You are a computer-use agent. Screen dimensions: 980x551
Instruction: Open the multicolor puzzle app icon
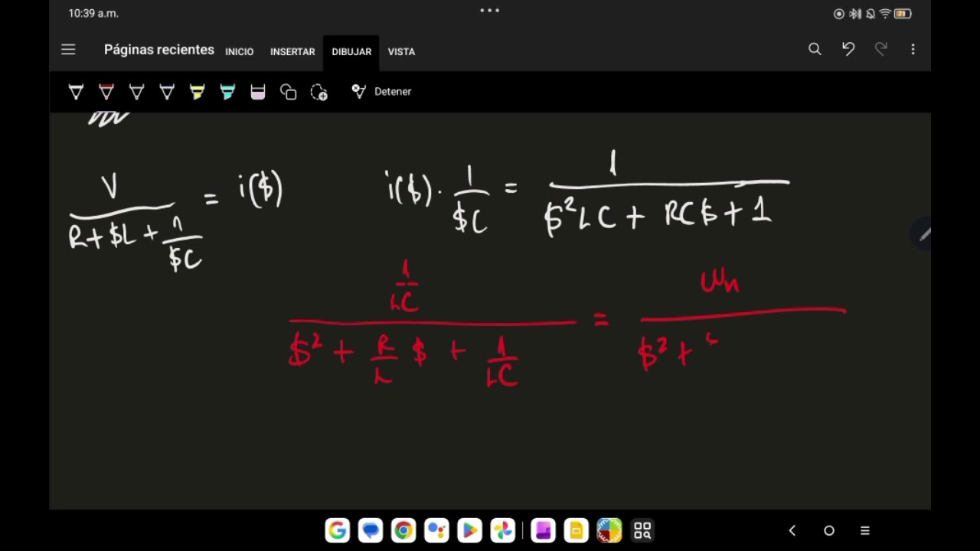coord(609,530)
